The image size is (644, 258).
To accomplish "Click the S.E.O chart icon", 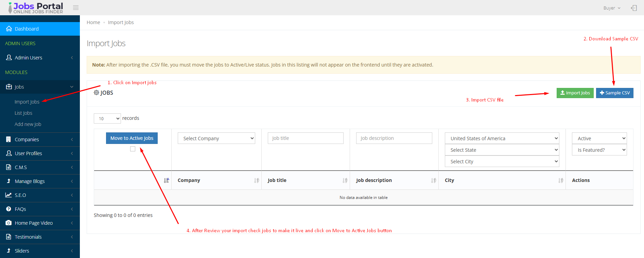I will [x=8, y=195].
